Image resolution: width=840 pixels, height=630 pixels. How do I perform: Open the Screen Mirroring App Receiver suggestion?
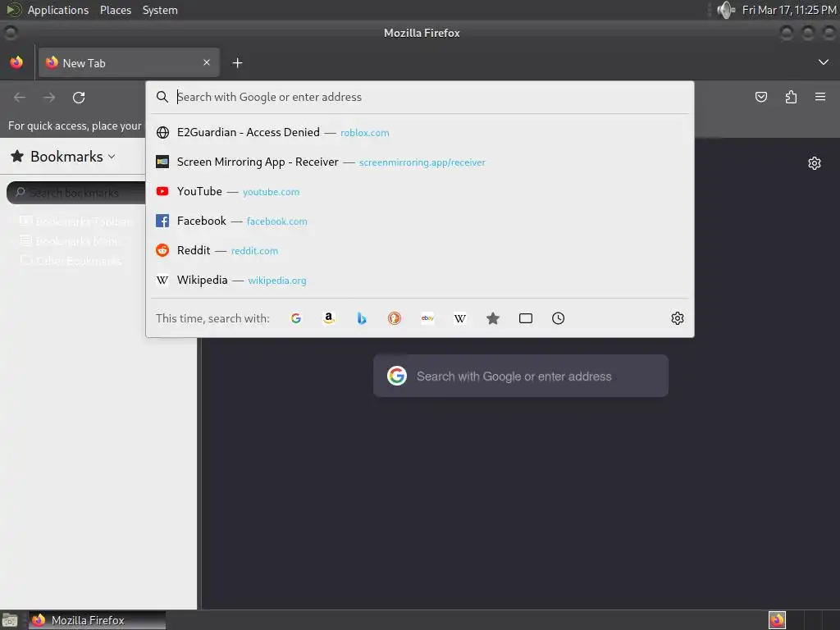pyautogui.click(x=419, y=162)
